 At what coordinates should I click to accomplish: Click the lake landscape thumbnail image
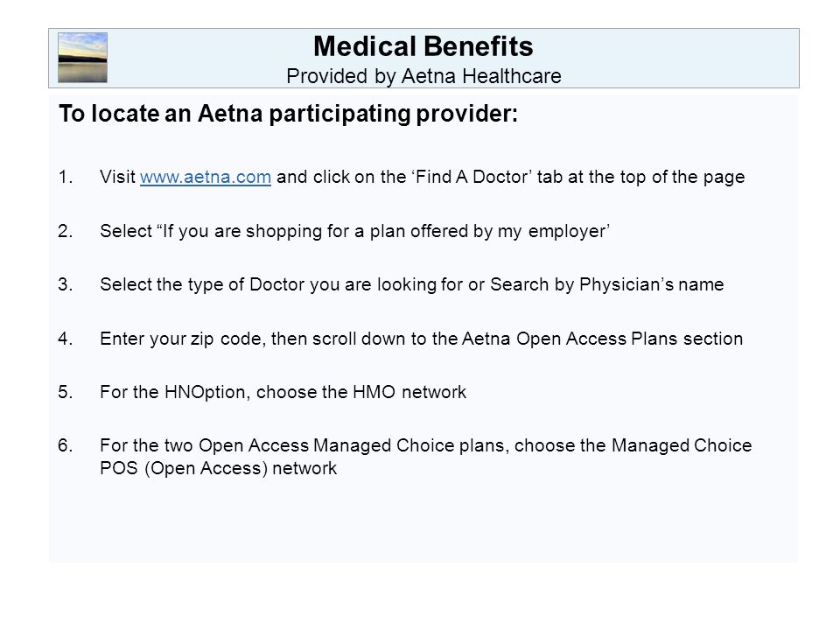[x=82, y=58]
